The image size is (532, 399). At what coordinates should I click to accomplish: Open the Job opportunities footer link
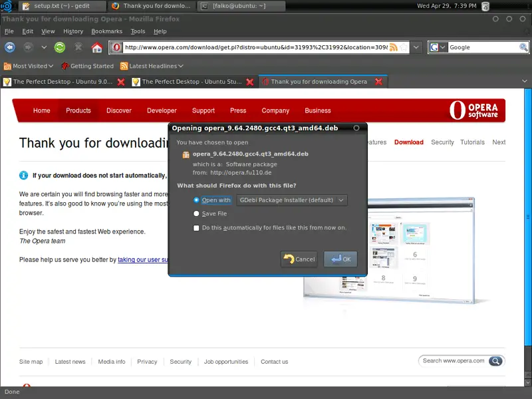tap(226, 362)
